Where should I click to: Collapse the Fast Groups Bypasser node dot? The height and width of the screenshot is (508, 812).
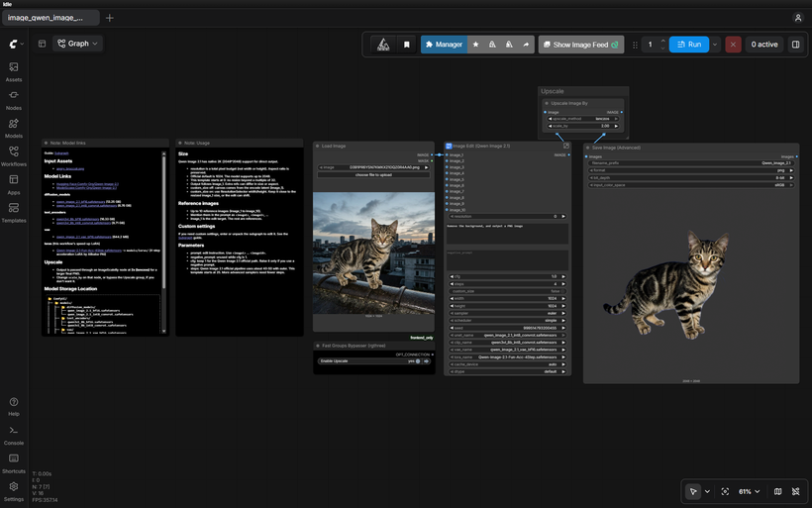pos(318,346)
